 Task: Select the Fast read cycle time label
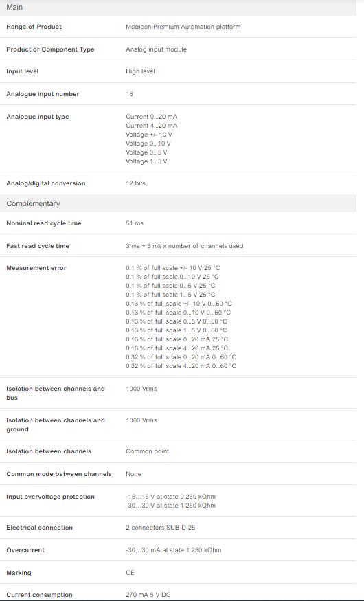[38, 246]
